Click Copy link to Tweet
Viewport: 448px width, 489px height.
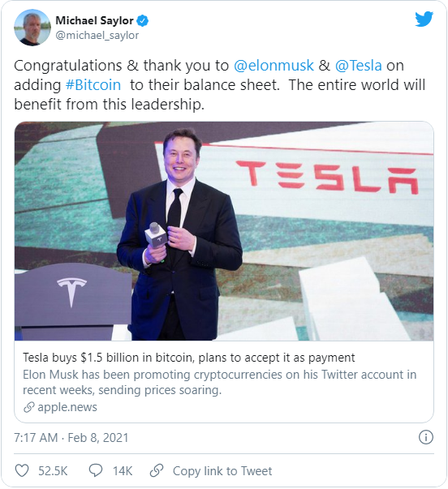click(x=222, y=471)
